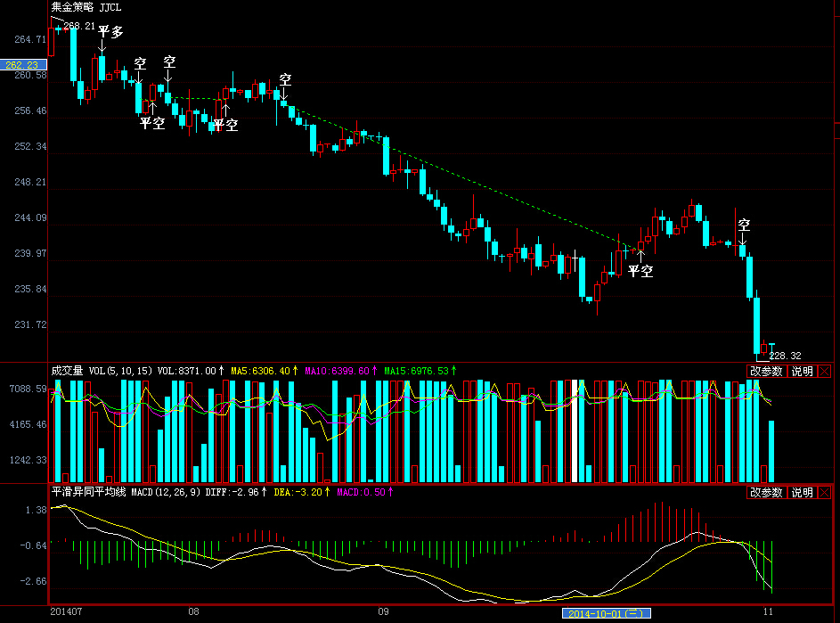The image size is (840, 623).
Task: Click the 260.58 price axis label
Action: click(x=30, y=75)
